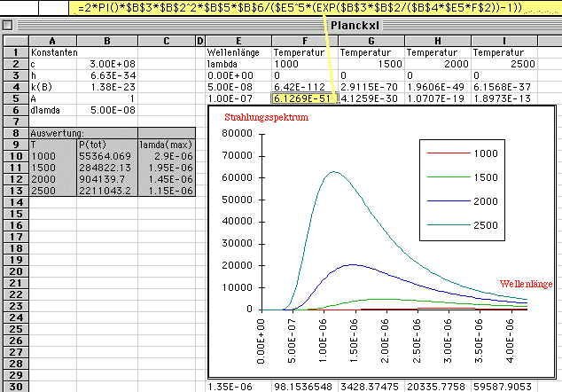Image resolution: width=562 pixels, height=392 pixels.
Task: Click cell with value 3.00E+08
Action: point(107,64)
